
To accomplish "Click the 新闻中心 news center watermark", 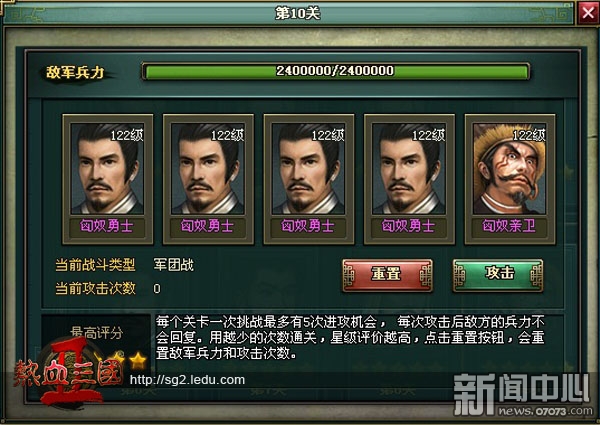I will point(523,394).
